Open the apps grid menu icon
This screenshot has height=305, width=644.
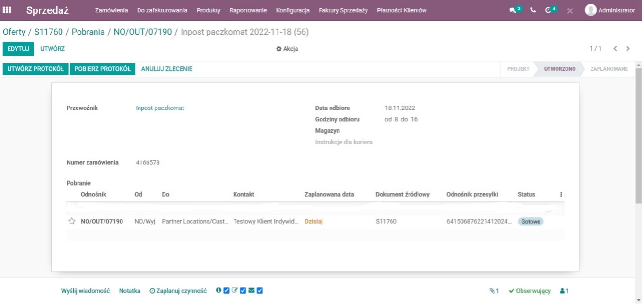point(7,10)
